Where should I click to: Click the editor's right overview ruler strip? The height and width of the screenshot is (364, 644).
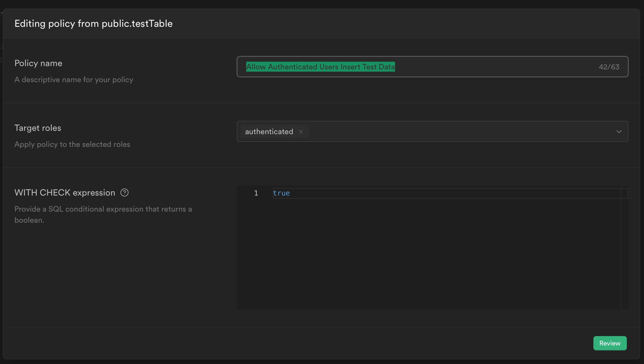coord(625,249)
